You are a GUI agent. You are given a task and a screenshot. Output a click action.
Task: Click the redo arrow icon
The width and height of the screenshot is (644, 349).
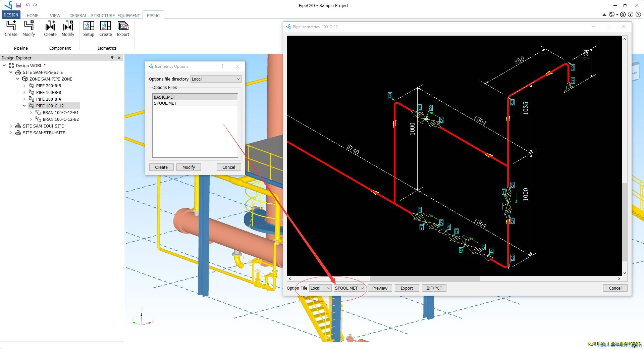(x=35, y=5)
